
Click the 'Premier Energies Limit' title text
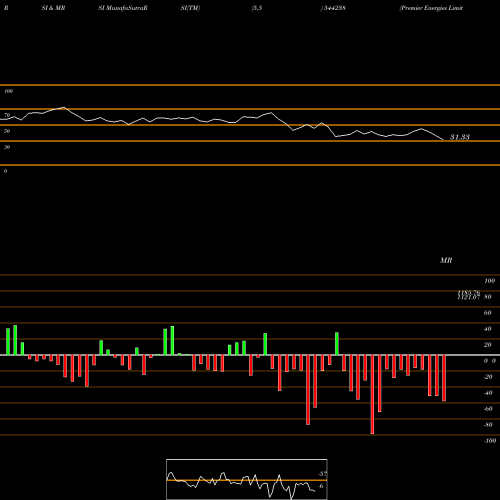[431, 8]
